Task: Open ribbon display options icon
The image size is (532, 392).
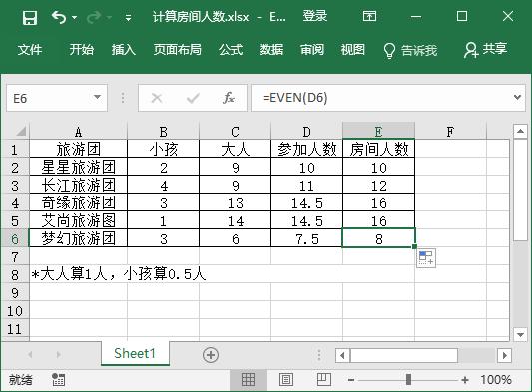Action: coord(369,16)
